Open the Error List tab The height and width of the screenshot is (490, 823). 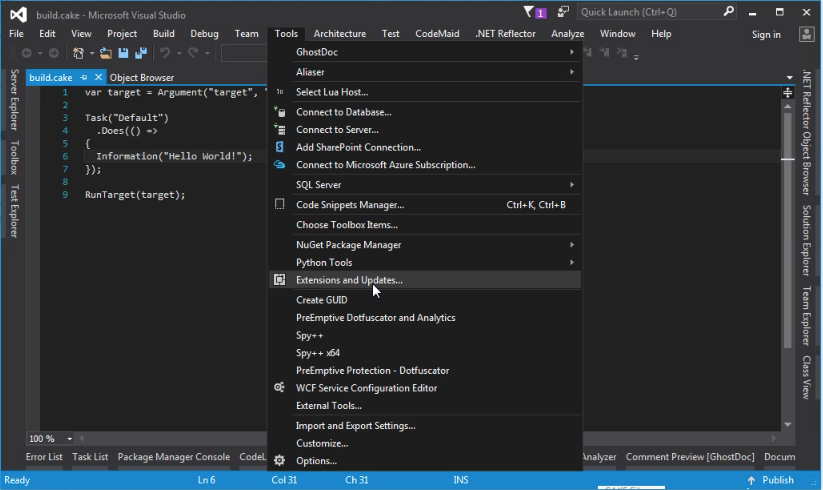coord(44,457)
